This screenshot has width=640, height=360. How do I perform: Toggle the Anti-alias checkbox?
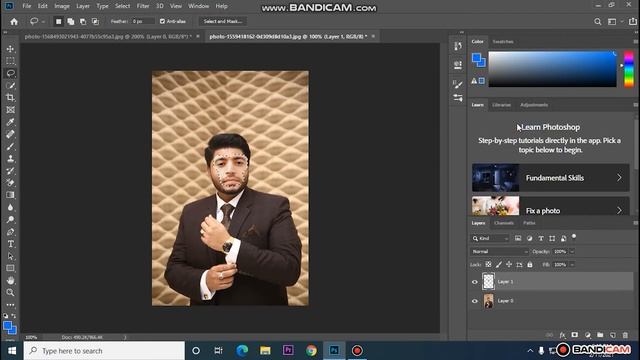pos(162,21)
